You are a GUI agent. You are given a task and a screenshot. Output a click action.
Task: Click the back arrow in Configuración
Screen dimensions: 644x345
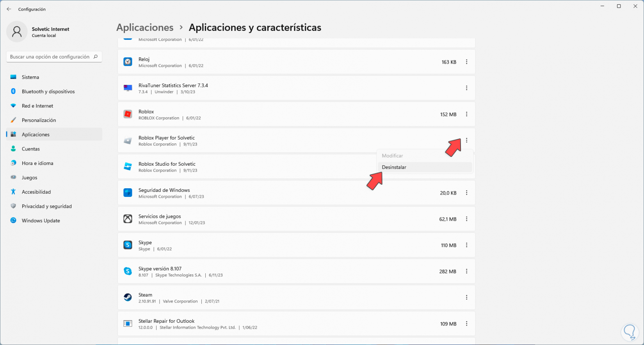pos(9,9)
